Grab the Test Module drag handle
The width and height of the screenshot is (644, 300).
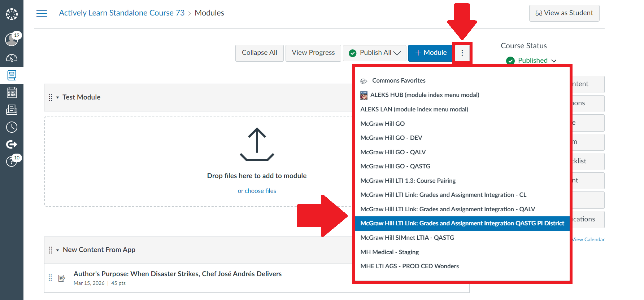click(51, 97)
